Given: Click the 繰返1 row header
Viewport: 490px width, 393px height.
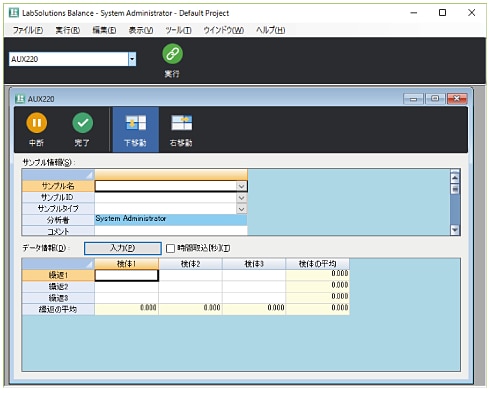Looking at the screenshot, I should pos(58,275).
